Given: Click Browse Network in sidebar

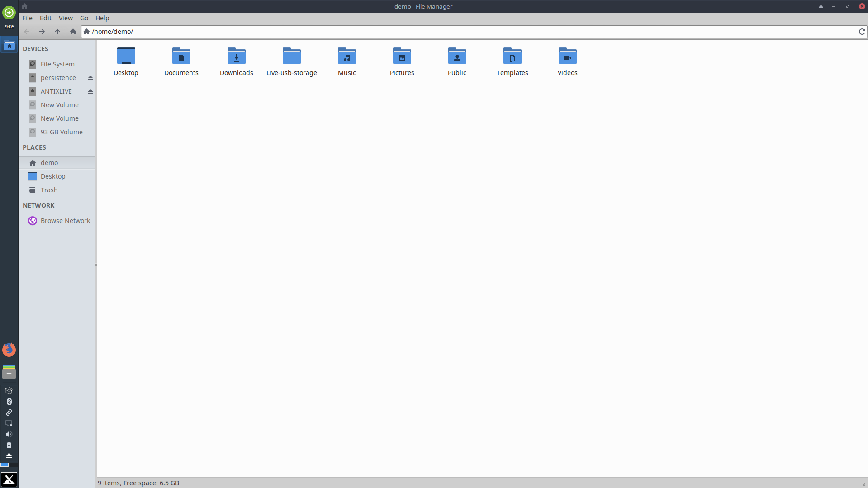Looking at the screenshot, I should tap(57, 221).
